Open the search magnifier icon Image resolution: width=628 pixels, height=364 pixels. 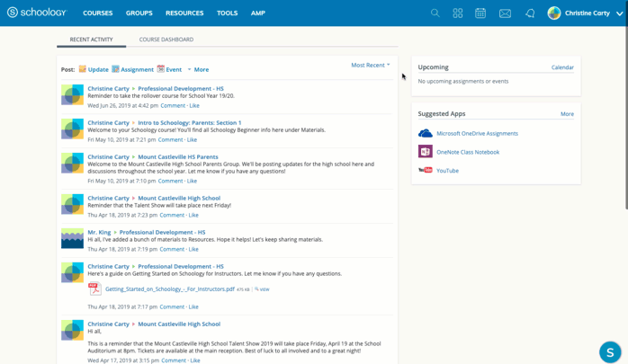point(435,13)
